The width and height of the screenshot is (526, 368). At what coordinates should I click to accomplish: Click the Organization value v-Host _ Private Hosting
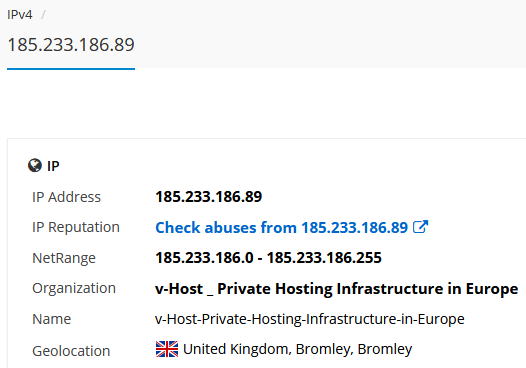(x=336, y=289)
